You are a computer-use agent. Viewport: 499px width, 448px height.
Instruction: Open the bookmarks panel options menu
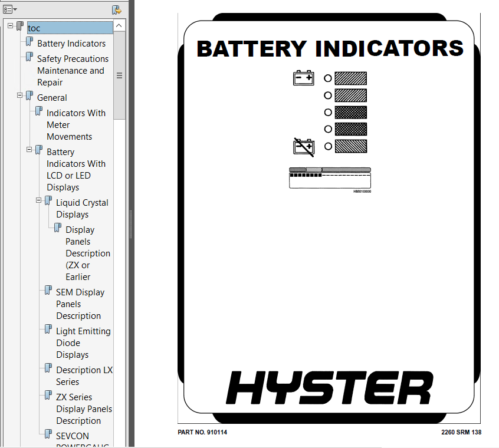pyautogui.click(x=9, y=9)
